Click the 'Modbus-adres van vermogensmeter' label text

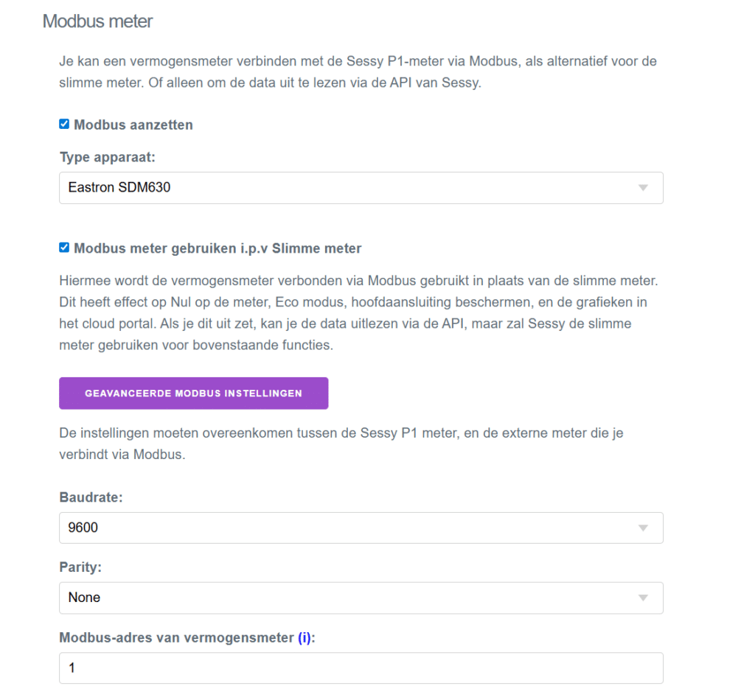point(176,638)
